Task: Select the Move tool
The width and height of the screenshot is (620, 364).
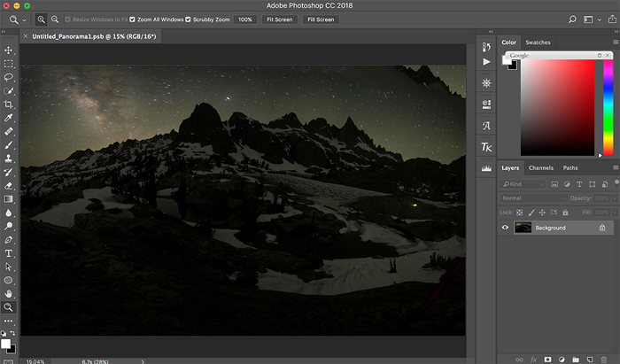Action: (9, 50)
